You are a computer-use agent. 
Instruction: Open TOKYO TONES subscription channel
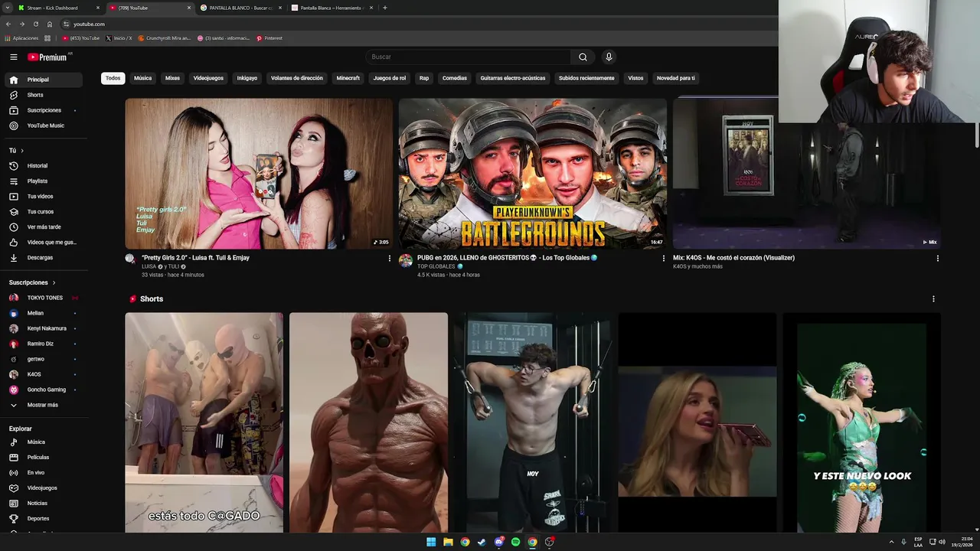click(43, 298)
